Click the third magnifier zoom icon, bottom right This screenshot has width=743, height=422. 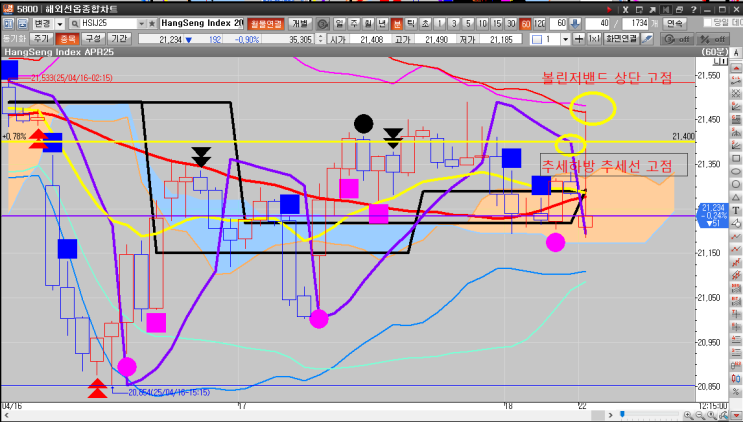[712, 415]
